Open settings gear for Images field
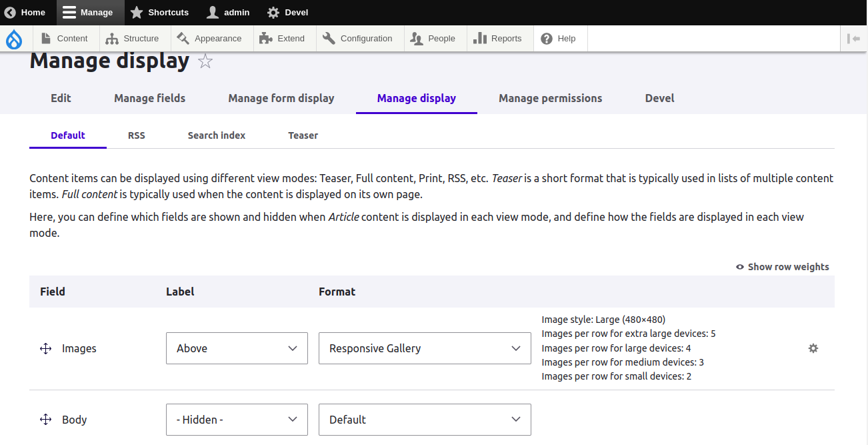868x445 pixels. (813, 348)
